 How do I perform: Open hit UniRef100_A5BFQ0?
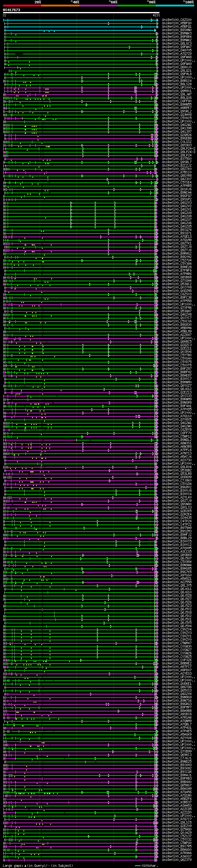pos(177,23)
